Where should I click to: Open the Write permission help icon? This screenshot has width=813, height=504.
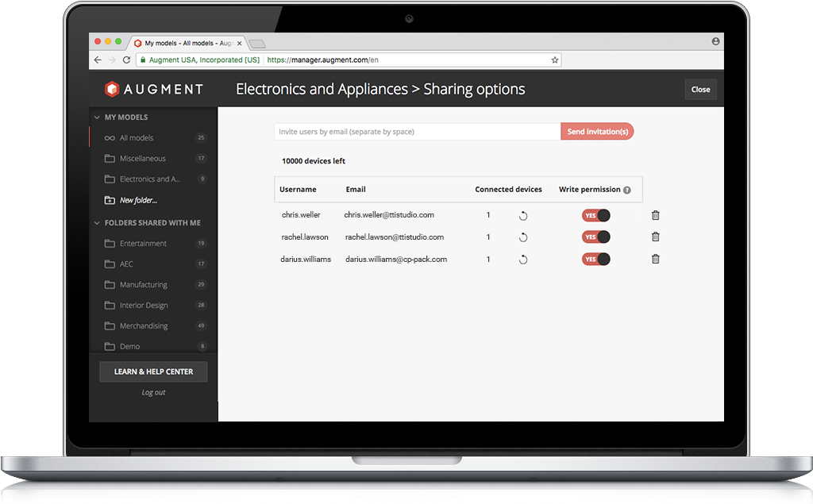(627, 189)
